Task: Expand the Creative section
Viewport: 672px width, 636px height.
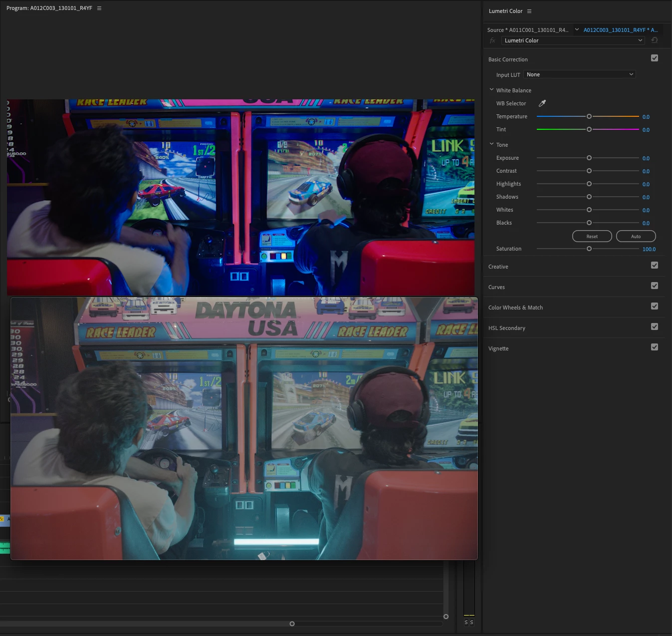Action: (x=498, y=267)
